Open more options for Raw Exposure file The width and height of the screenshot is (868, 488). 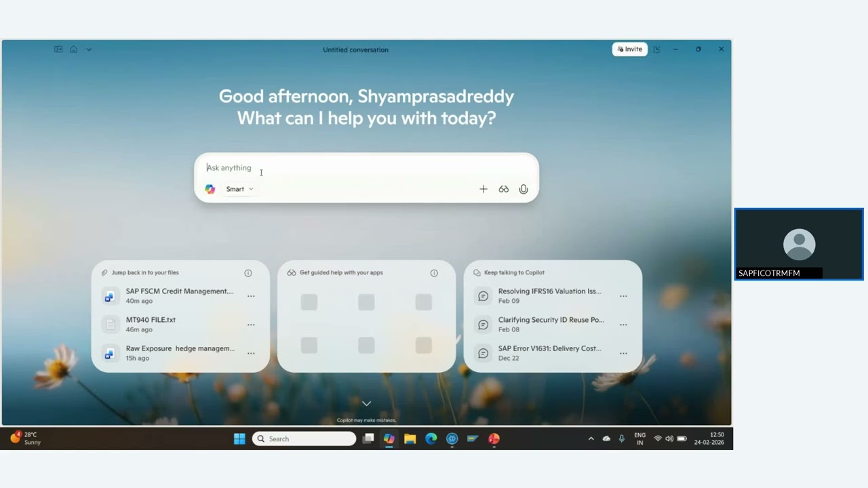coord(251,353)
